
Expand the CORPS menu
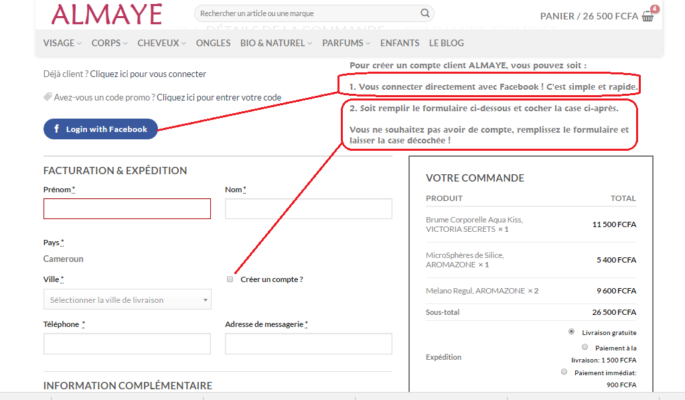pos(109,43)
